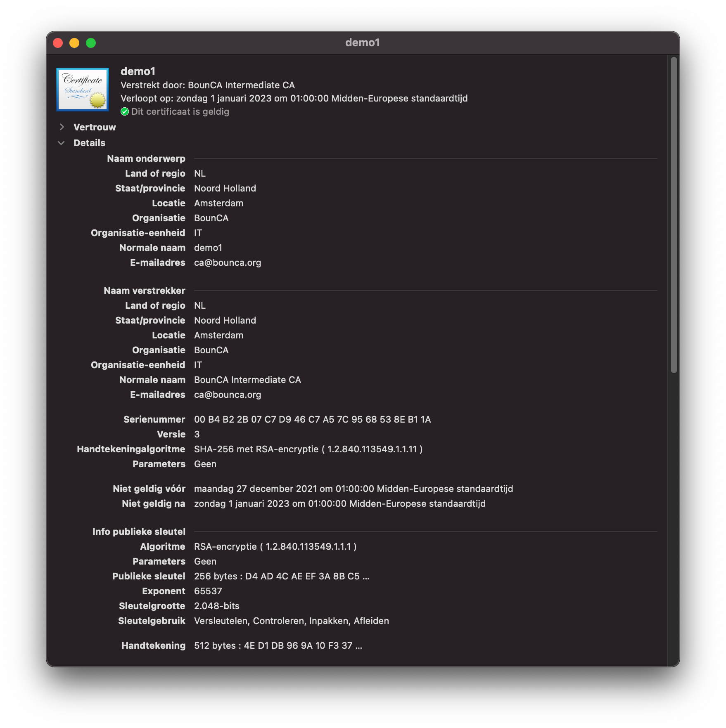Select the Sleutelgebruik value Versleutelen, Controleren

[292, 621]
